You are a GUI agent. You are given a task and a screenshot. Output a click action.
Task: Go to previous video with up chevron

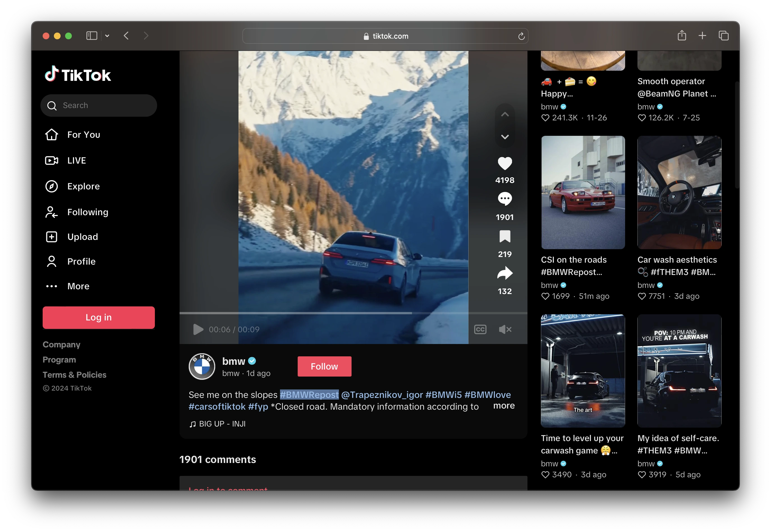click(x=505, y=115)
